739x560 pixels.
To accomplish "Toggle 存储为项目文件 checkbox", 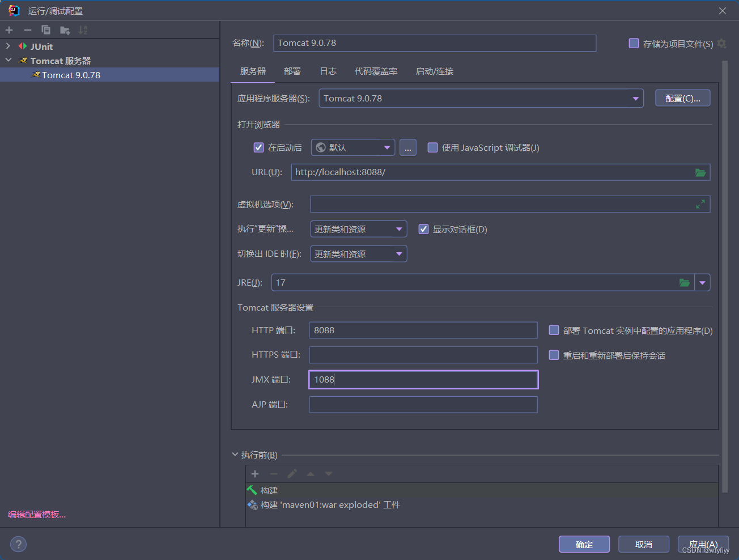I will click(x=634, y=43).
